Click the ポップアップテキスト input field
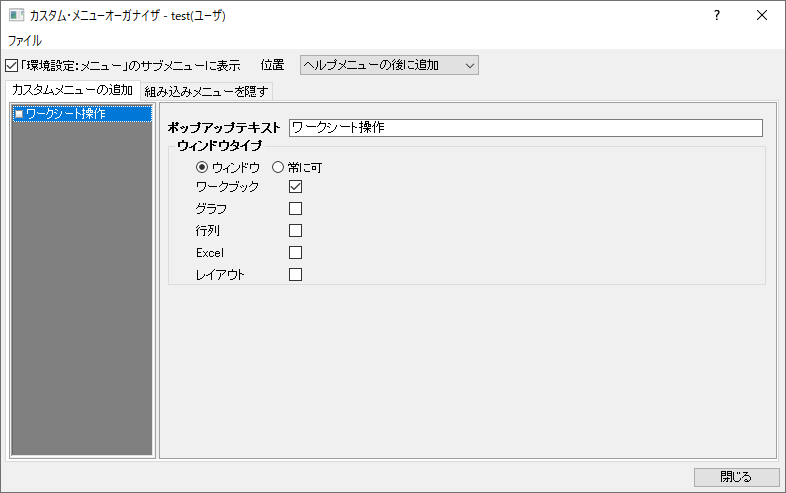 click(x=526, y=128)
